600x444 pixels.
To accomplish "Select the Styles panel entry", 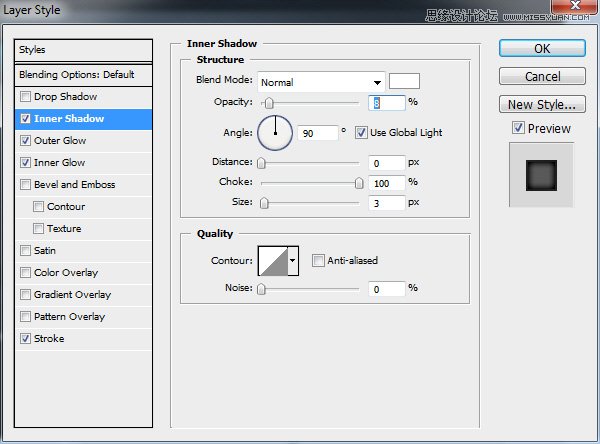I will [x=83, y=50].
